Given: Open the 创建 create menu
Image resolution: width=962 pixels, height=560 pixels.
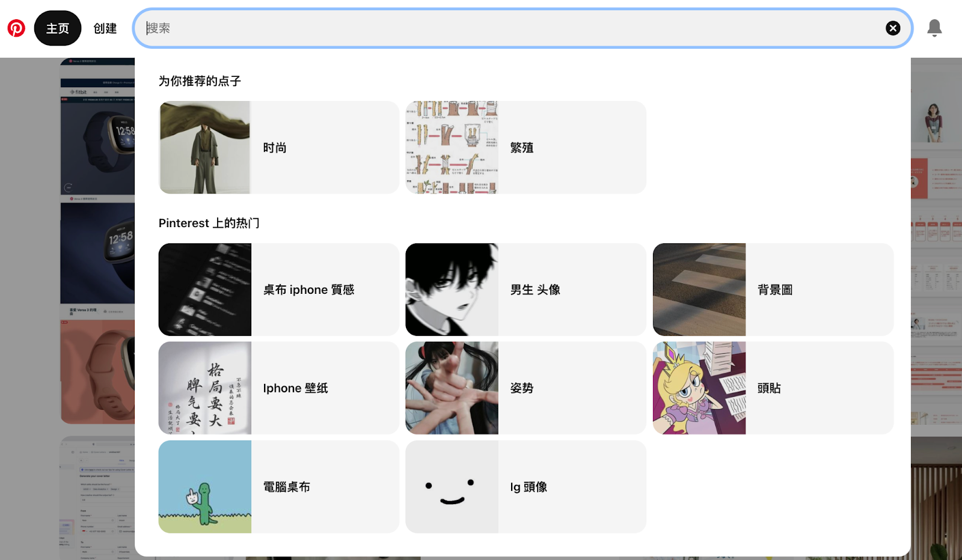Looking at the screenshot, I should click(x=105, y=28).
